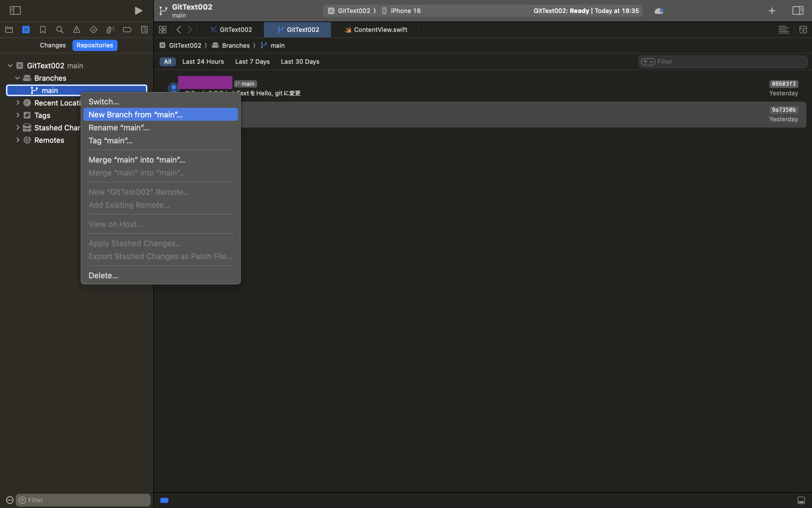The width and height of the screenshot is (812, 508).
Task: Open the Breakpoint navigator tag icon
Action: 127,30
